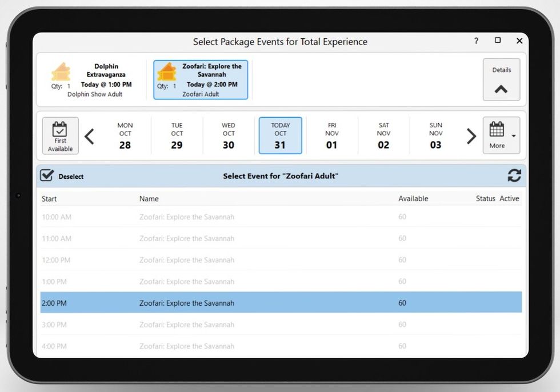The image size is (560, 392).
Task: Uncheck the Deselect checkbox
Action: [47, 175]
